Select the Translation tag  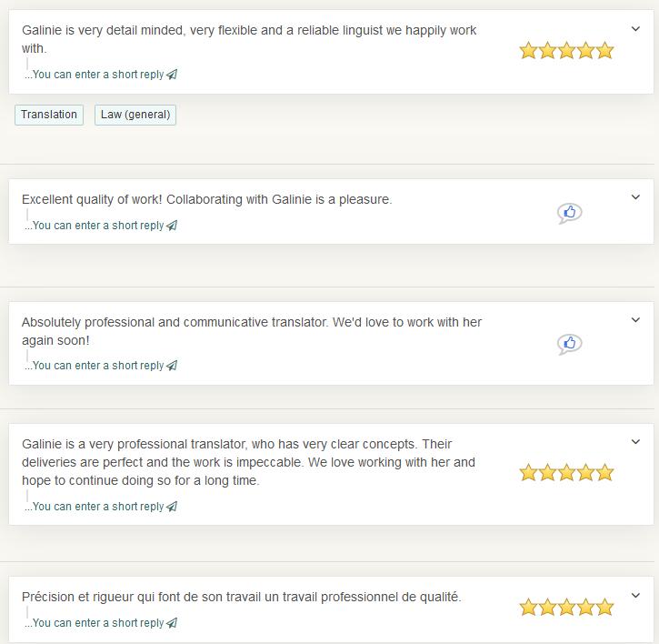49,115
